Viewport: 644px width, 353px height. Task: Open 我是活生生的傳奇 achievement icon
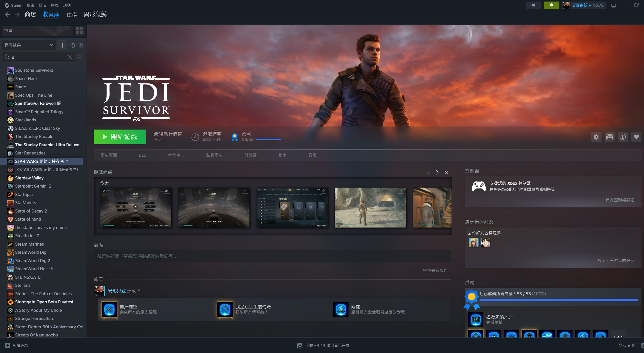pyautogui.click(x=225, y=309)
